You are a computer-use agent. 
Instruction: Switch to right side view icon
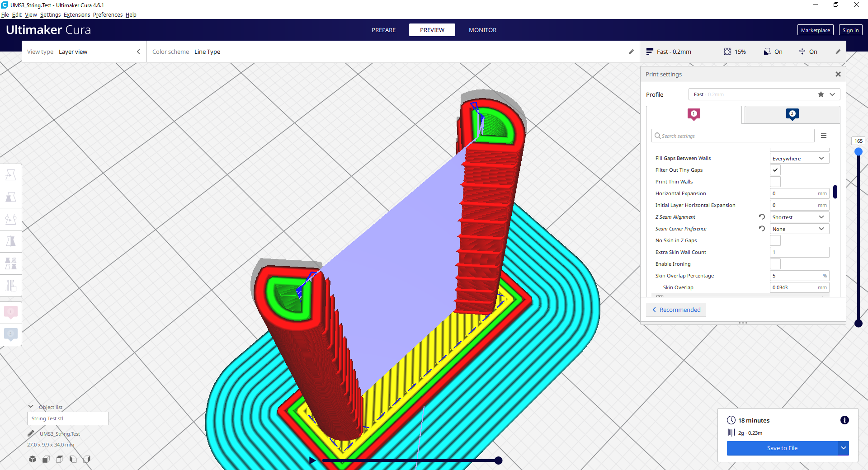(87, 459)
